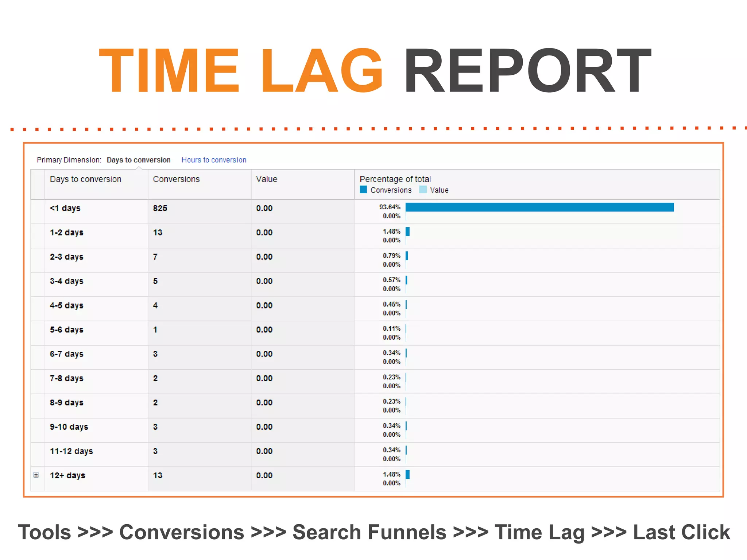
Task: Click the 93.64% percentage label
Action: 390,207
